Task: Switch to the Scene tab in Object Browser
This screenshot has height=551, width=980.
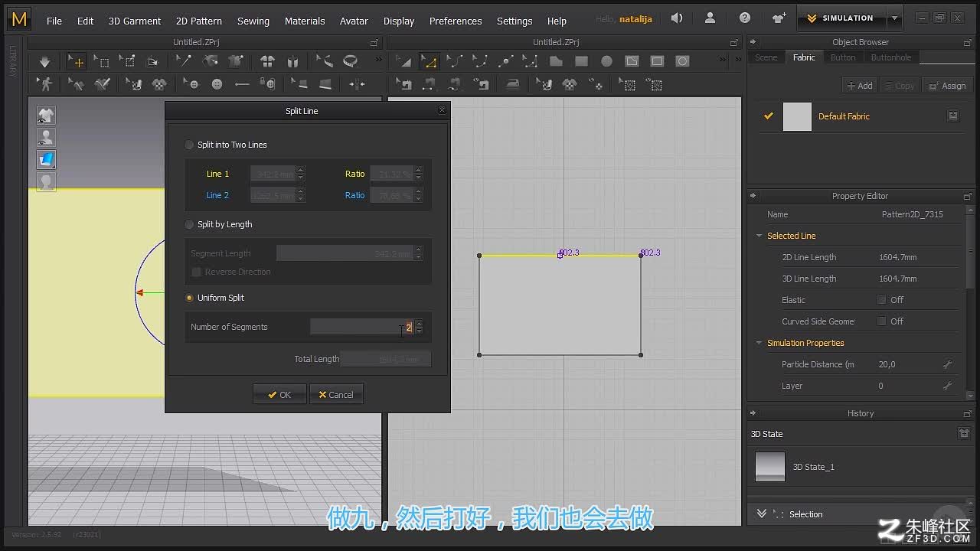Action: coord(766,57)
